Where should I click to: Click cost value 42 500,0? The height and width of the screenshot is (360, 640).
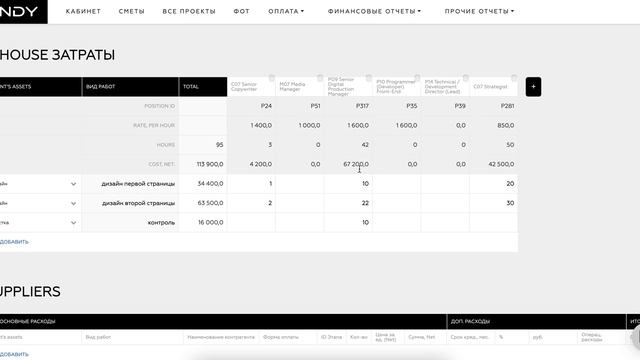click(501, 164)
